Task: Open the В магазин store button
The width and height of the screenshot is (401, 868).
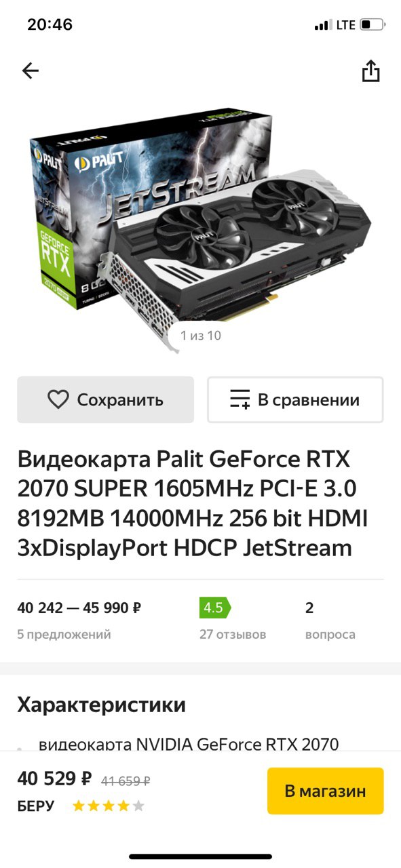Action: pyautogui.click(x=326, y=791)
